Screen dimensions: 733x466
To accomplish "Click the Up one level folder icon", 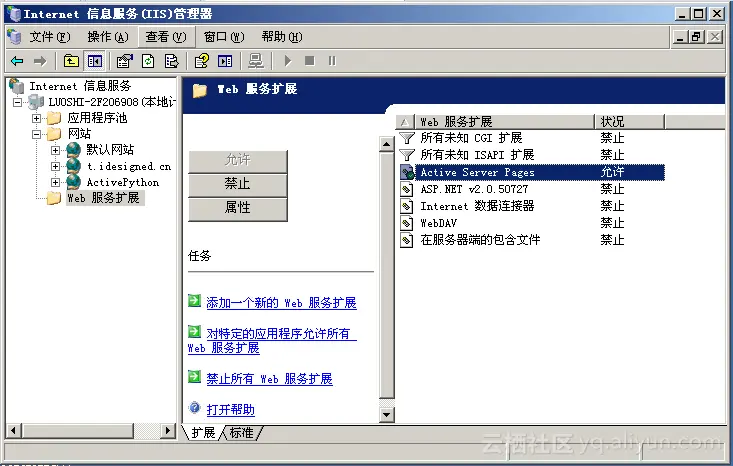I will click(71, 61).
